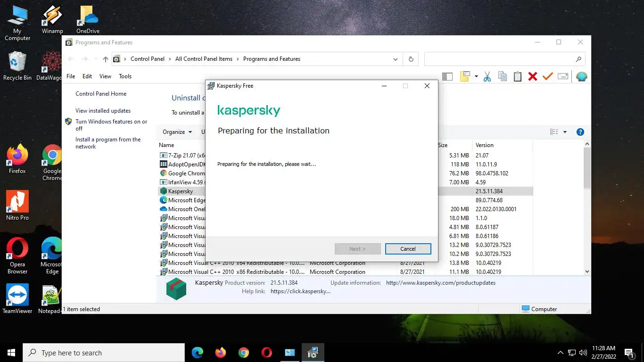
Task: Open the Winamp desktop shortcut
Action: (x=52, y=20)
